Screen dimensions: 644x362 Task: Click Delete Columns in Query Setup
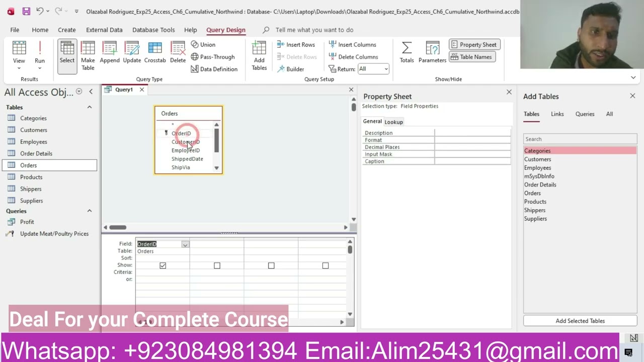(x=353, y=57)
